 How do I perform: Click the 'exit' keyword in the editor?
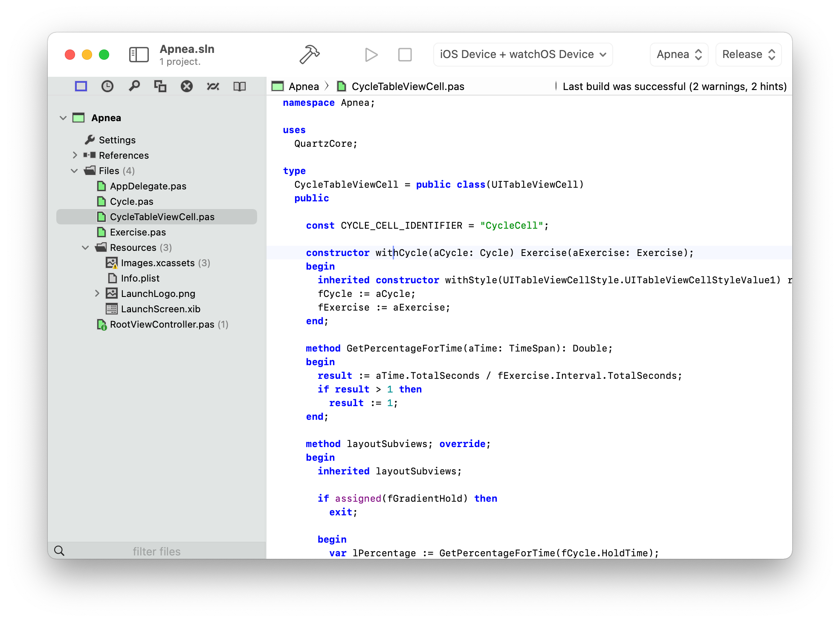(340, 512)
